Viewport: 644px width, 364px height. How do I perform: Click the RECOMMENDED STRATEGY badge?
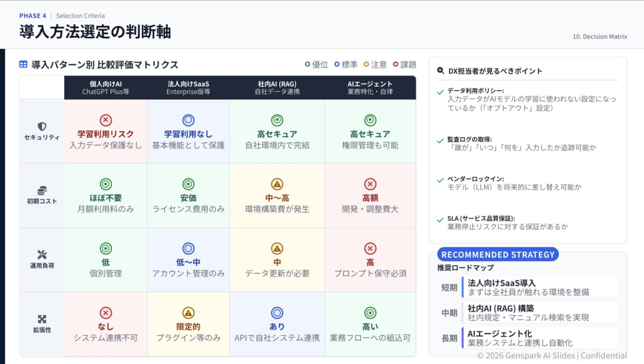pos(498,255)
